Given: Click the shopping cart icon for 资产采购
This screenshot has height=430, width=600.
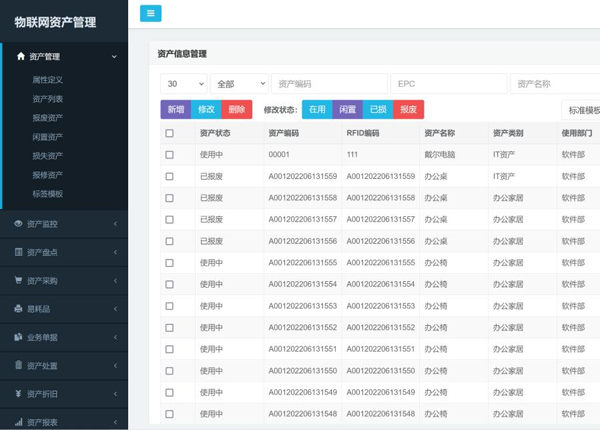Looking at the screenshot, I should click(18, 281).
